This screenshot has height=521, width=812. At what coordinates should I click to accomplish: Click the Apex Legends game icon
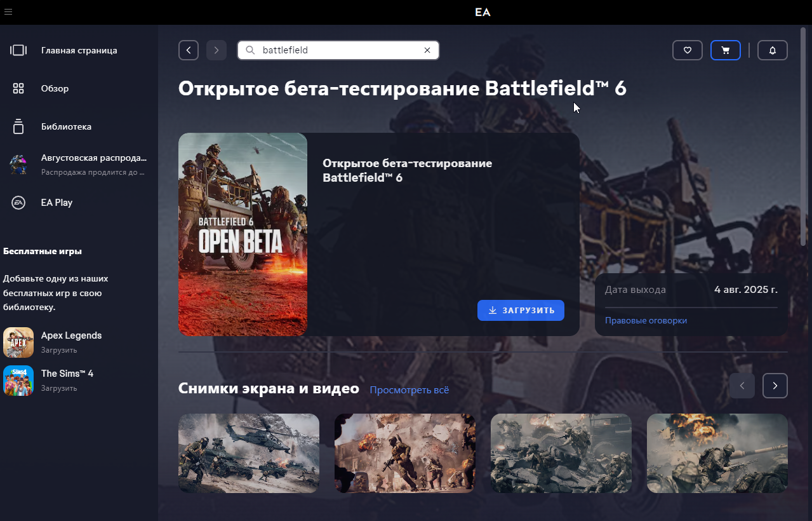(18, 342)
